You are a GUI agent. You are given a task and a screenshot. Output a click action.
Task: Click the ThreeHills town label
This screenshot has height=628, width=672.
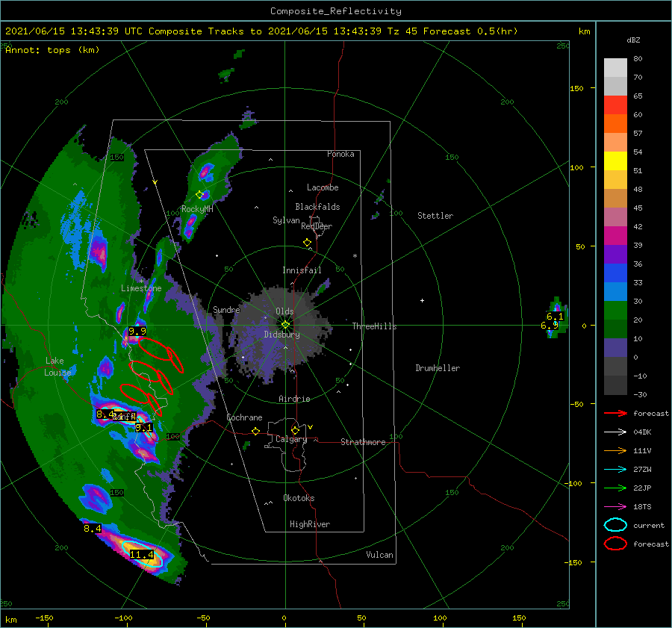pyautogui.click(x=374, y=326)
